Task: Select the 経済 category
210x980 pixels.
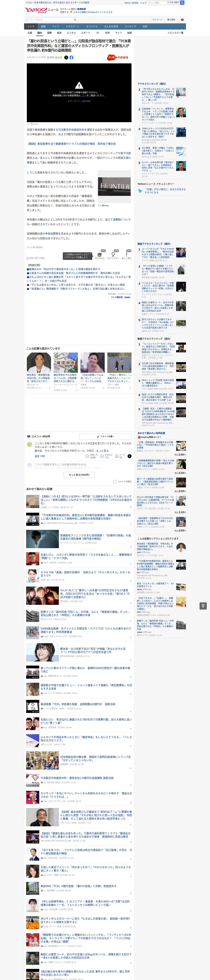Action: (x=59, y=33)
